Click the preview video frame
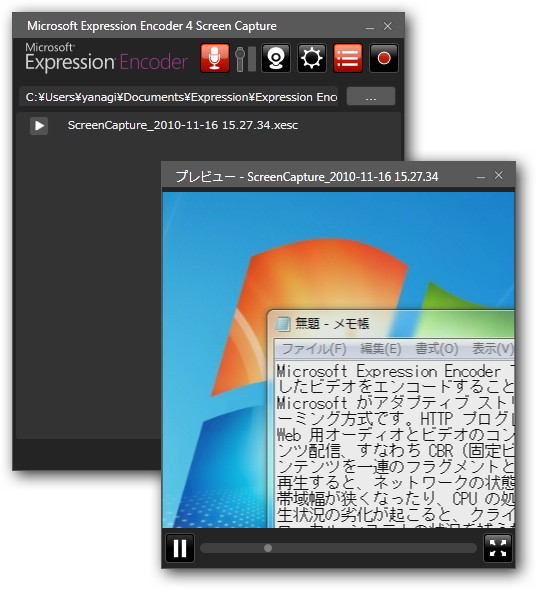The height and width of the screenshot is (589, 536). pyautogui.click(x=338, y=360)
